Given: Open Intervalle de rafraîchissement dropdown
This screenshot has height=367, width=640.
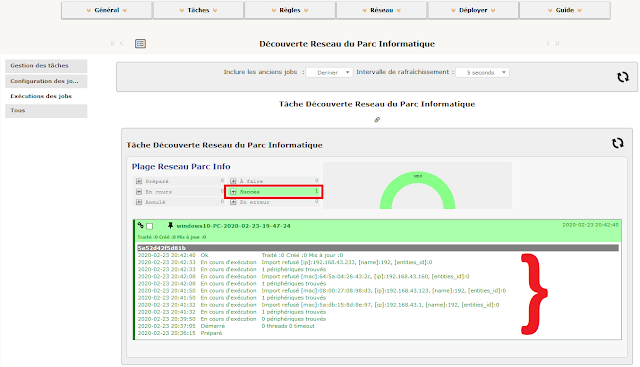Looking at the screenshot, I should click(482, 72).
